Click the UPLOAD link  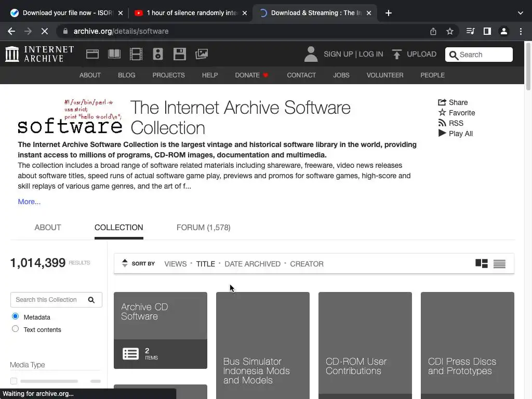click(422, 54)
